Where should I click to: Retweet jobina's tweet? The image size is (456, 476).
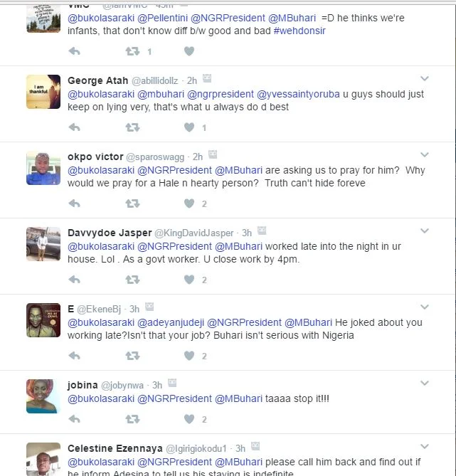pos(132,419)
